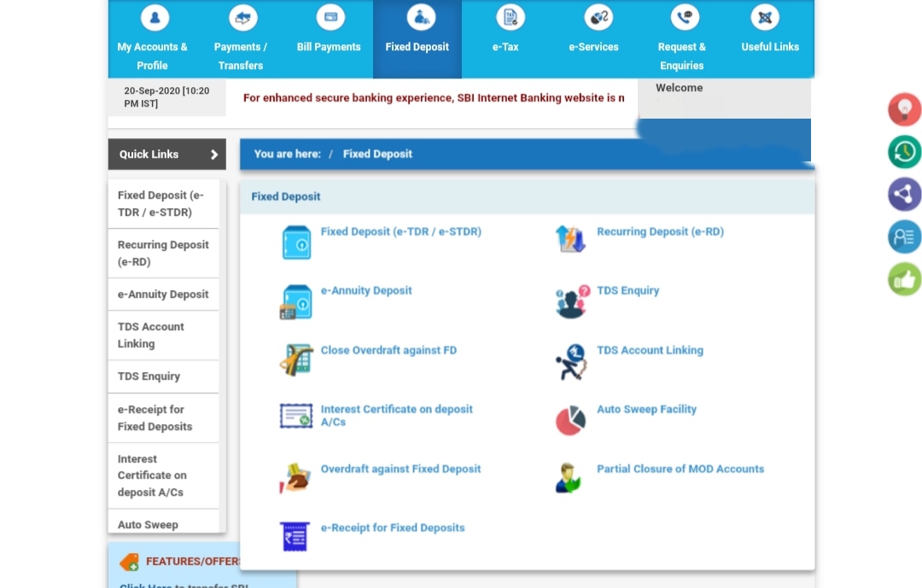Click the Close Overdraft against FD icon

click(x=295, y=359)
